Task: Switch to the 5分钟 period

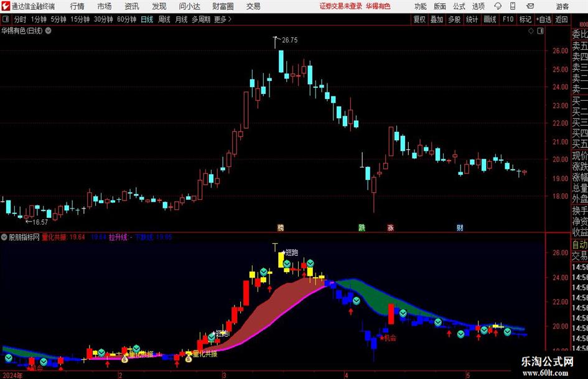Action: pyautogui.click(x=58, y=19)
